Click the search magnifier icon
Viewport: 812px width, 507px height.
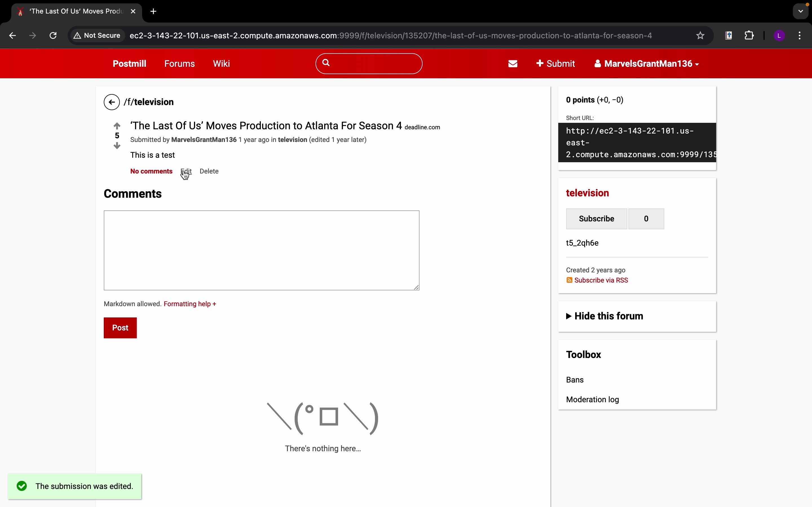click(x=326, y=63)
